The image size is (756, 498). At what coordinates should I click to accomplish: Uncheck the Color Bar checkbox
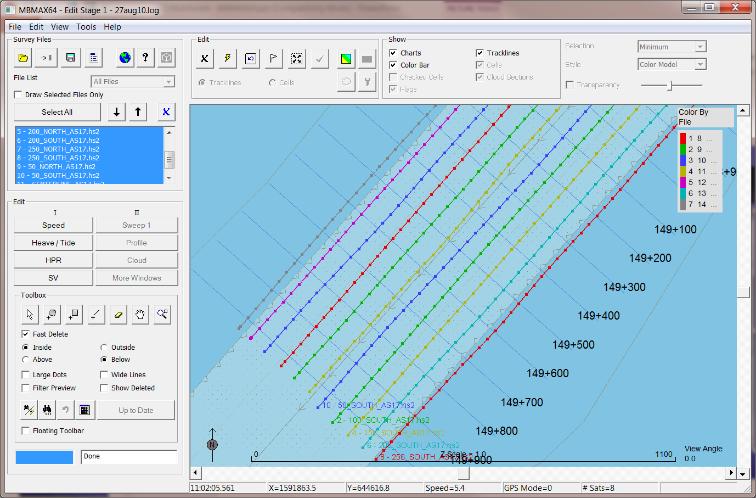point(393,65)
